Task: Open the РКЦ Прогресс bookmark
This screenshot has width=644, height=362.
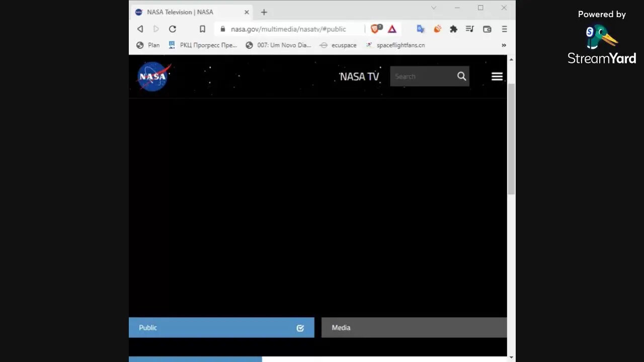Action: [203, 45]
